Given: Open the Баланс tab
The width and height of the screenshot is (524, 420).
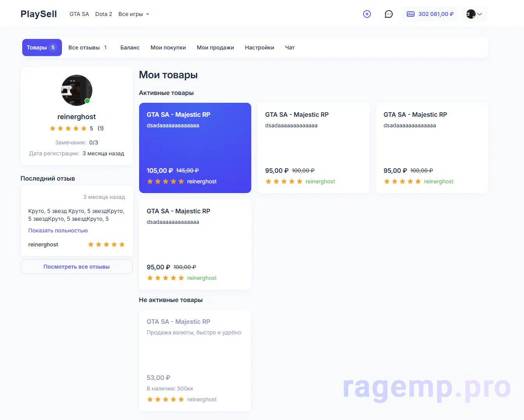Looking at the screenshot, I should [130, 47].
